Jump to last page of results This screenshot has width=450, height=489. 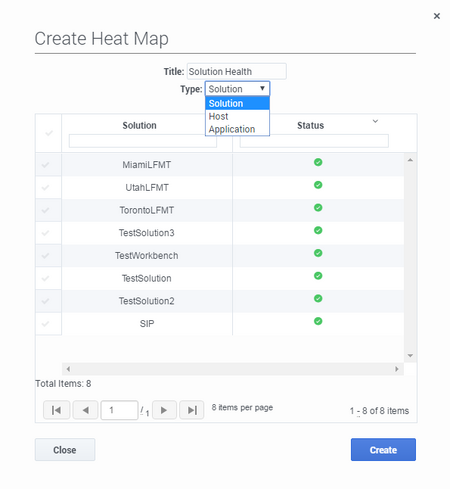(192, 410)
